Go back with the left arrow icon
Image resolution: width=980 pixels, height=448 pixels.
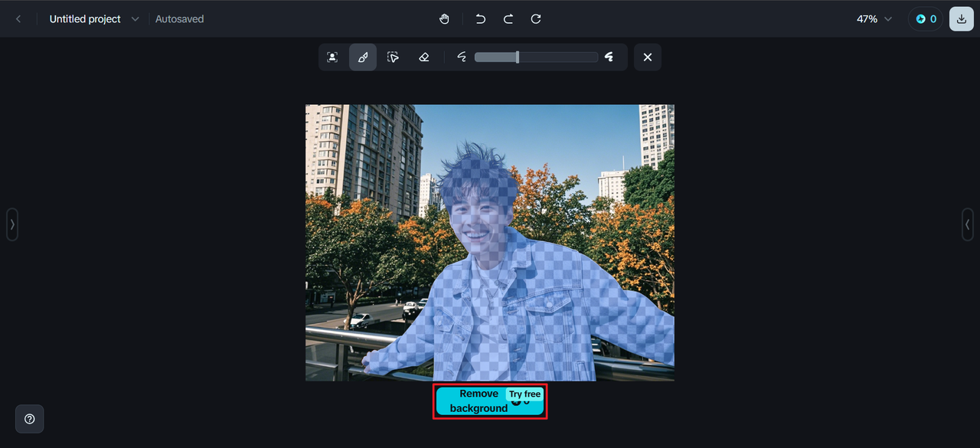click(18, 19)
